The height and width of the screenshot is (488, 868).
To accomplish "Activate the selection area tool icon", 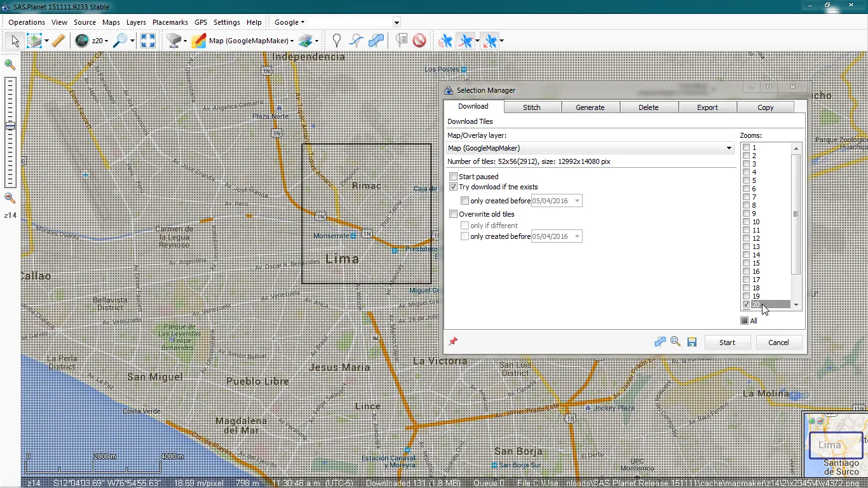I will coord(34,41).
